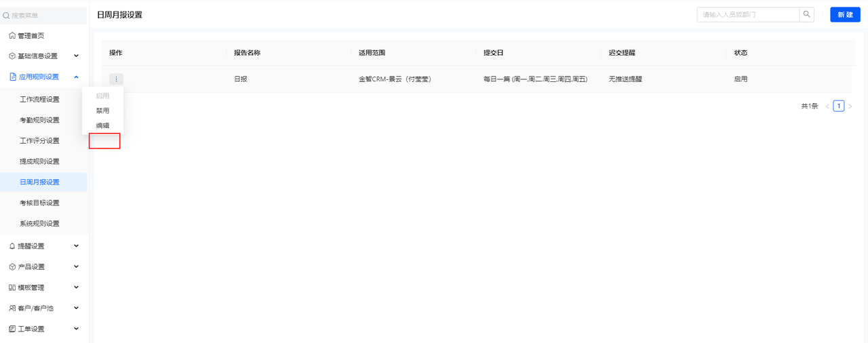
Task: Click the blue 新建 button
Action: tap(845, 14)
